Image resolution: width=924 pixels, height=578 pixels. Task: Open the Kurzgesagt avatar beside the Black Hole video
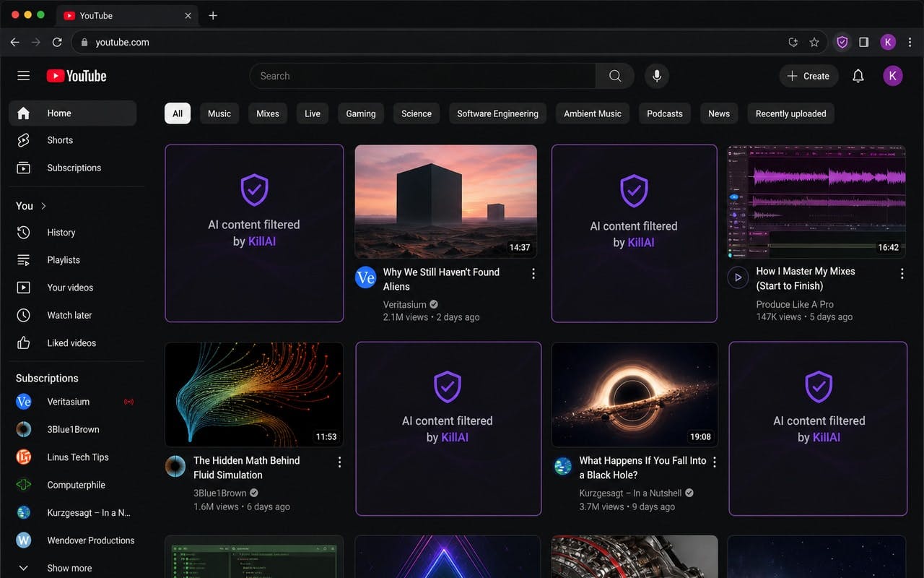563,466
